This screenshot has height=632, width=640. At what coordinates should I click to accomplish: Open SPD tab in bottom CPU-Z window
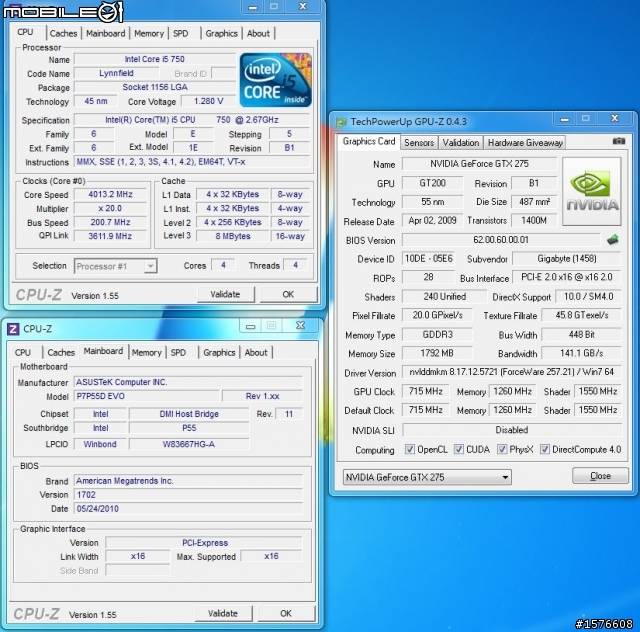(x=178, y=352)
